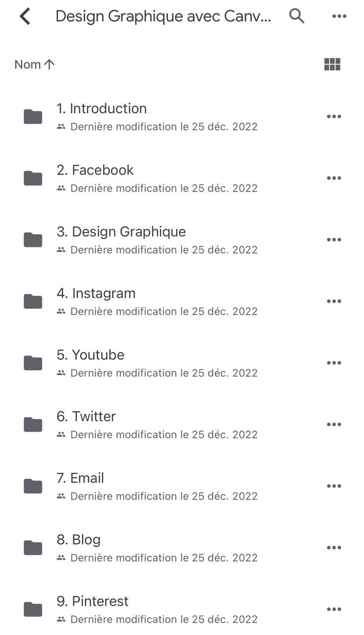The image size is (364, 635).
Task: Open the search magnifier icon
Action: click(297, 16)
